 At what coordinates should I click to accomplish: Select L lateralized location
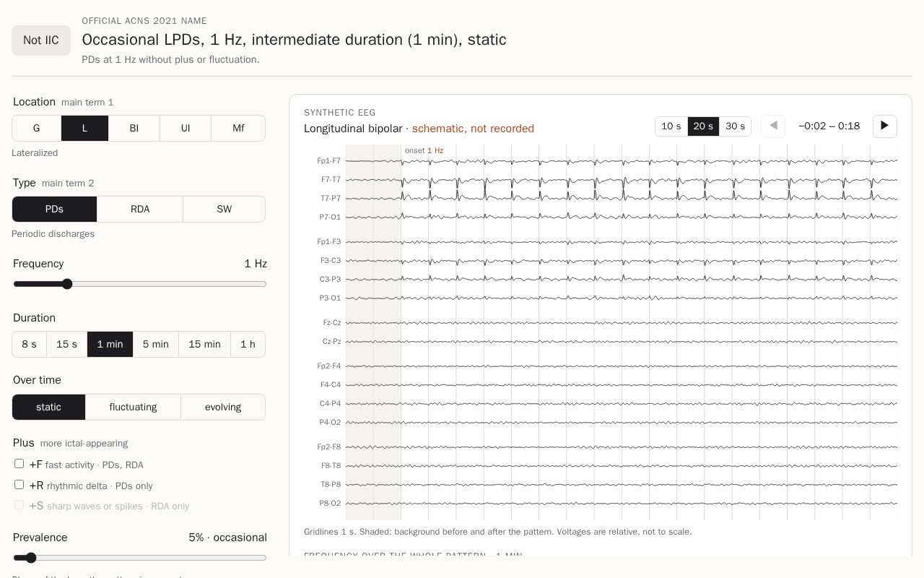coord(85,128)
